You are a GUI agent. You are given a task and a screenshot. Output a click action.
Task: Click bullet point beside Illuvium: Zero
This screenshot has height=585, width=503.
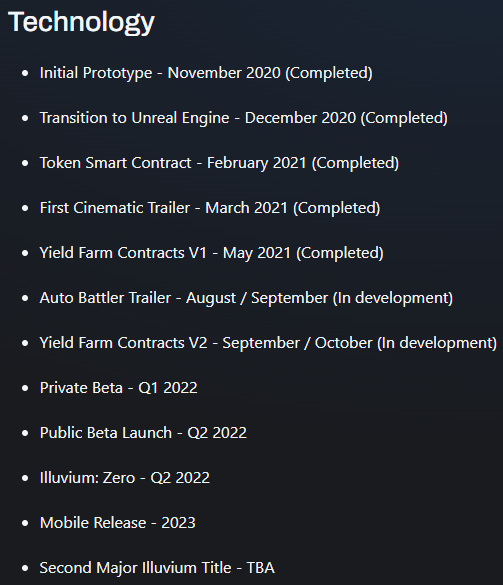[x=25, y=478]
